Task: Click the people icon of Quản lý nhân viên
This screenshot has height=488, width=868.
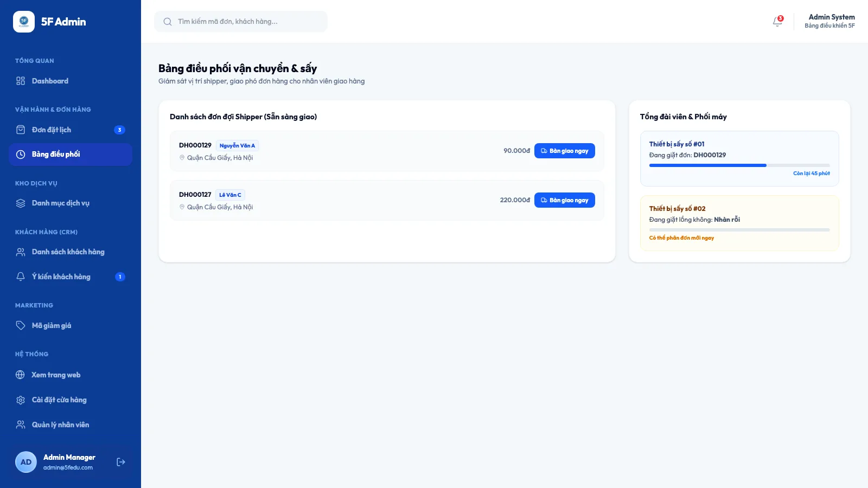Action: point(21,425)
